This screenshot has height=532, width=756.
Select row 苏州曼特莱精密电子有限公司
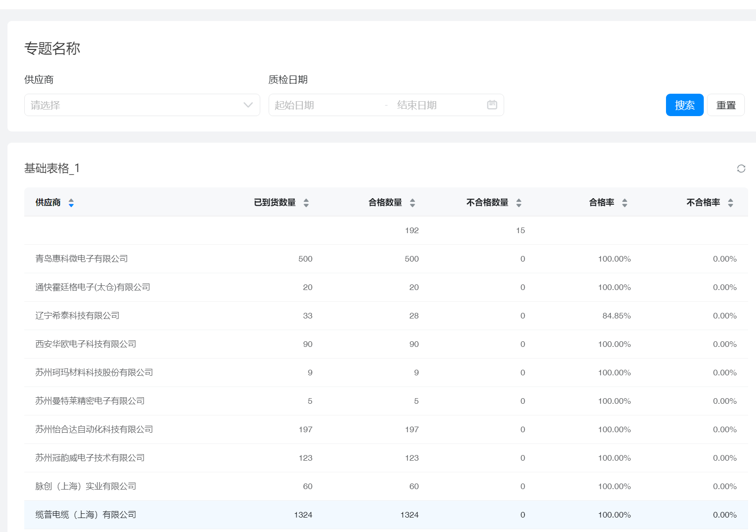[386, 401]
